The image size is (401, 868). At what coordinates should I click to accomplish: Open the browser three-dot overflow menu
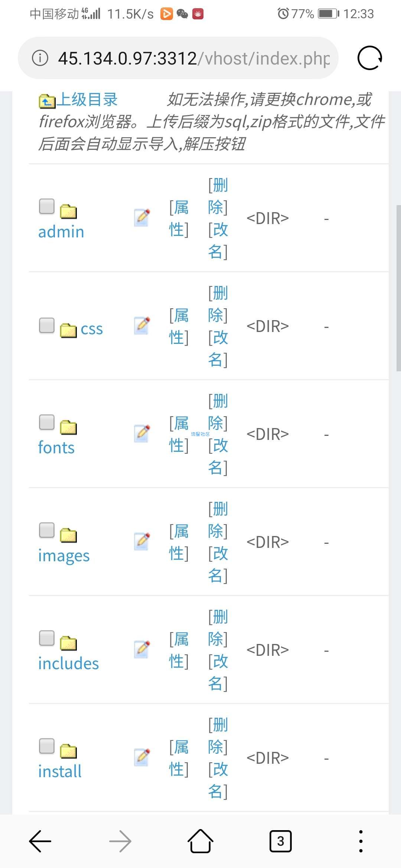click(361, 841)
